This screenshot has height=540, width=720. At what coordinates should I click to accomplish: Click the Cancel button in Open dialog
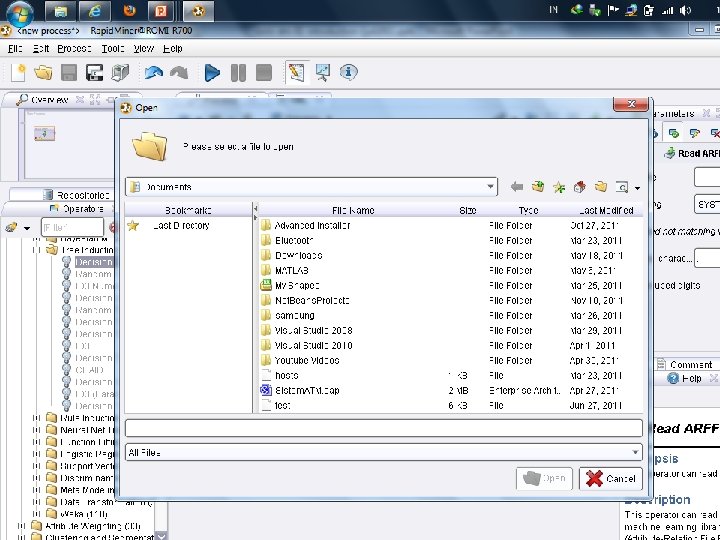pos(611,479)
